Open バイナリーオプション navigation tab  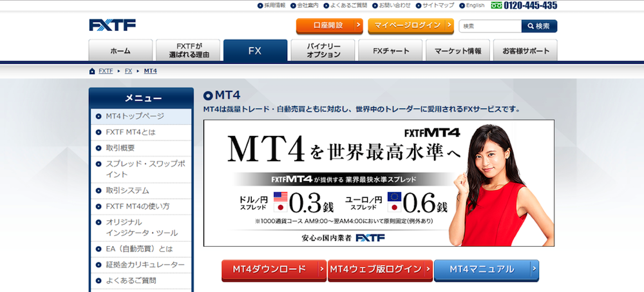point(323,50)
